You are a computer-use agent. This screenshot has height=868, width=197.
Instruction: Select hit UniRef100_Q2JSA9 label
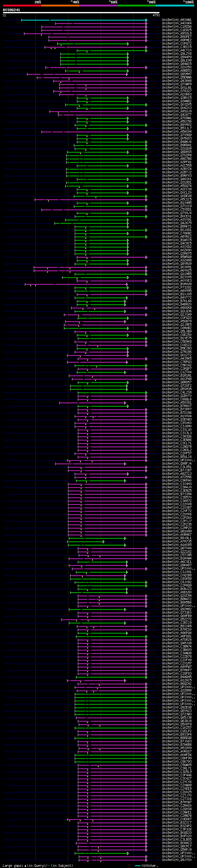(177, 314)
